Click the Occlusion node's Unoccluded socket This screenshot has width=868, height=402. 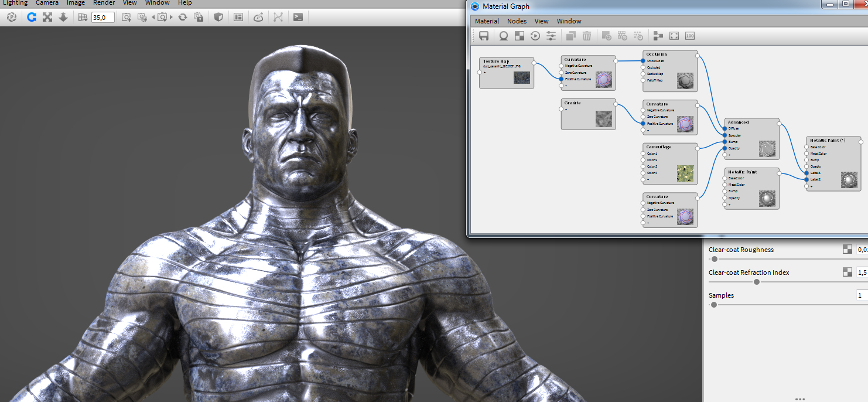pos(643,60)
